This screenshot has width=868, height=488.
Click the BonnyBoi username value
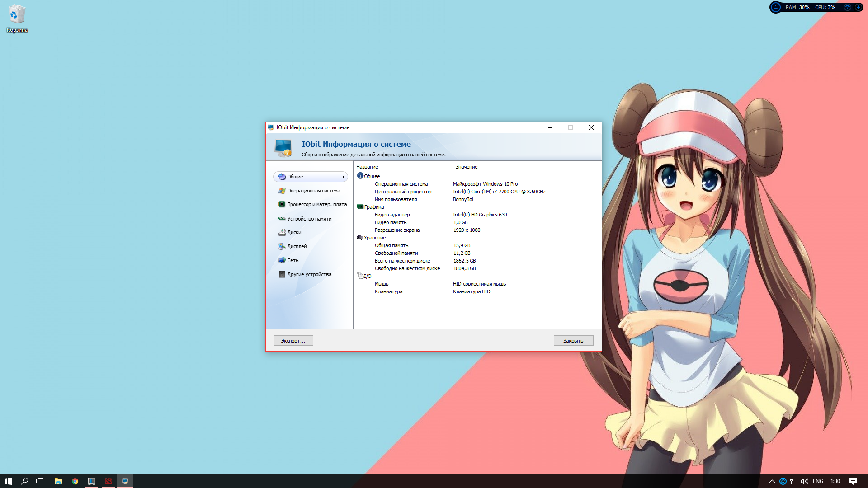[463, 199]
